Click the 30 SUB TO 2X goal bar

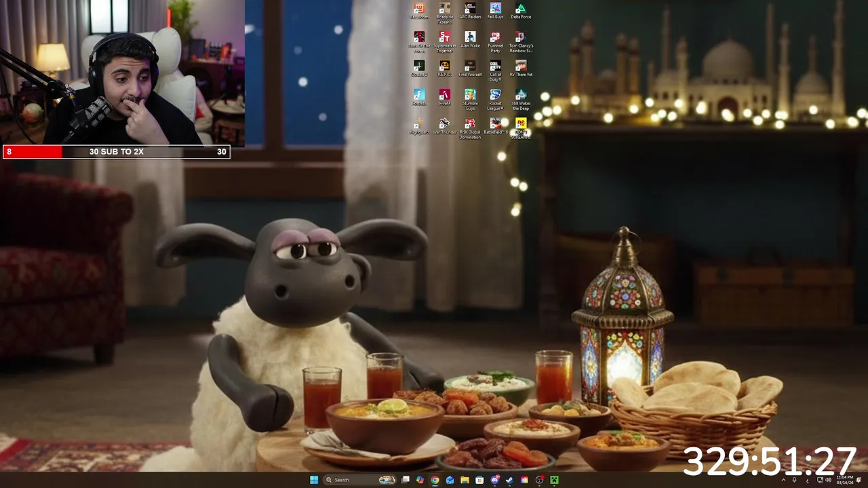[117, 152]
